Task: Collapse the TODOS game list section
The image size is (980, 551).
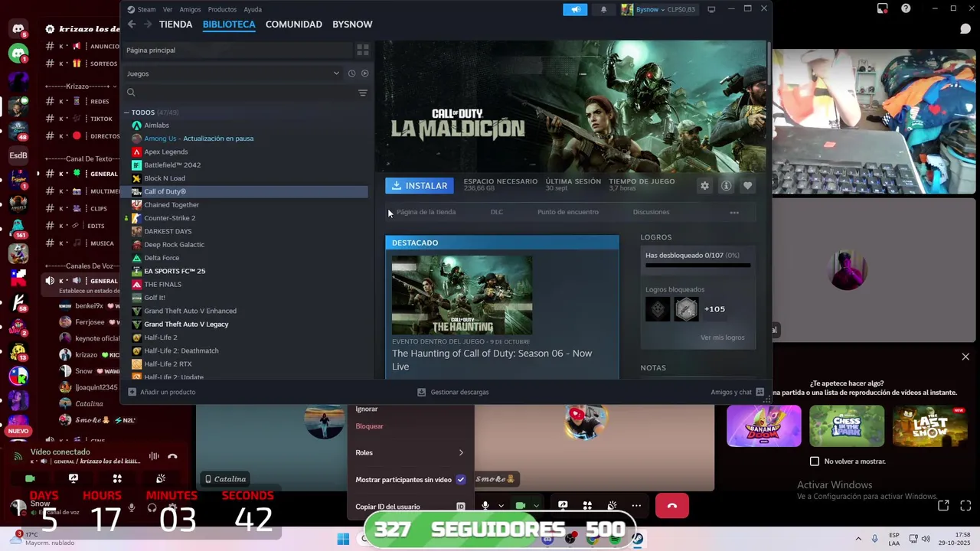Action: 127,112
